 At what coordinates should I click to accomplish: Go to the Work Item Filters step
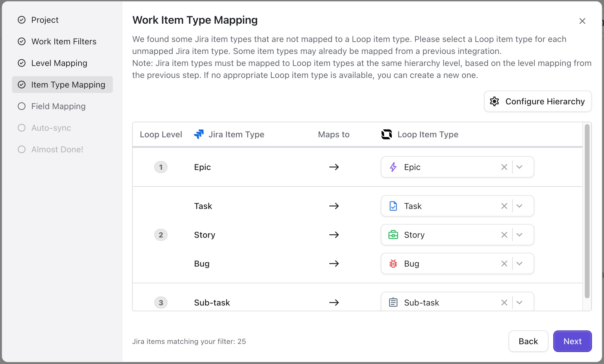tap(62, 41)
